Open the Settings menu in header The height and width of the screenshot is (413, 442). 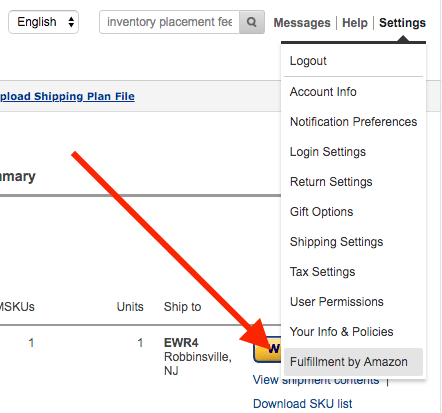click(402, 23)
